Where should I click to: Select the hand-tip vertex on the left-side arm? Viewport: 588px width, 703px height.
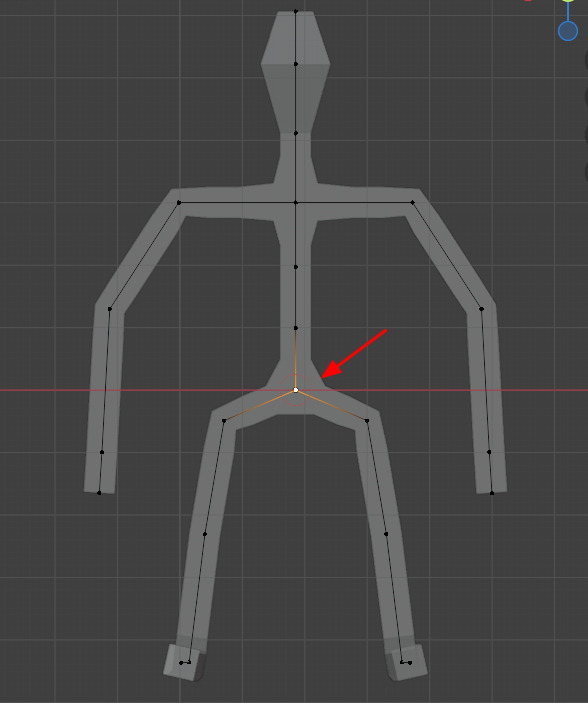click(x=99, y=493)
